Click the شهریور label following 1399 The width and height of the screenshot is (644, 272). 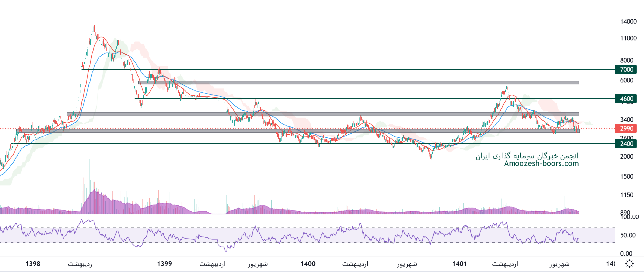(257, 264)
